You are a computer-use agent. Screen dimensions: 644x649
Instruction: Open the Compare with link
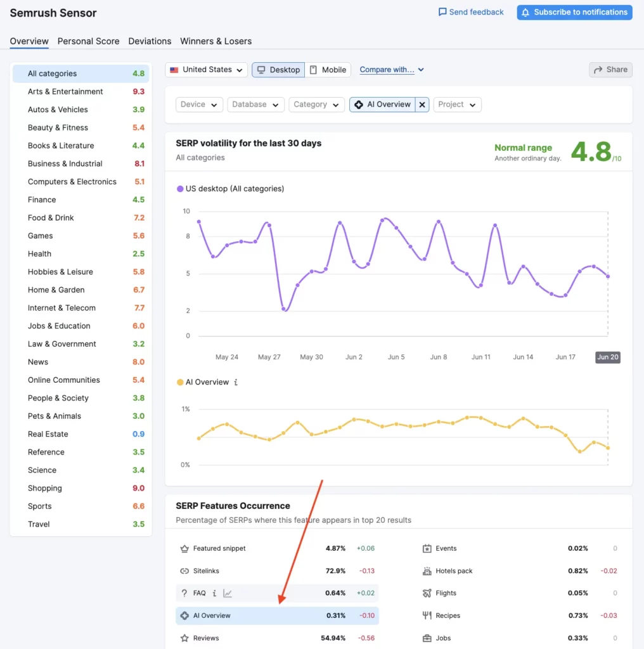click(x=387, y=70)
